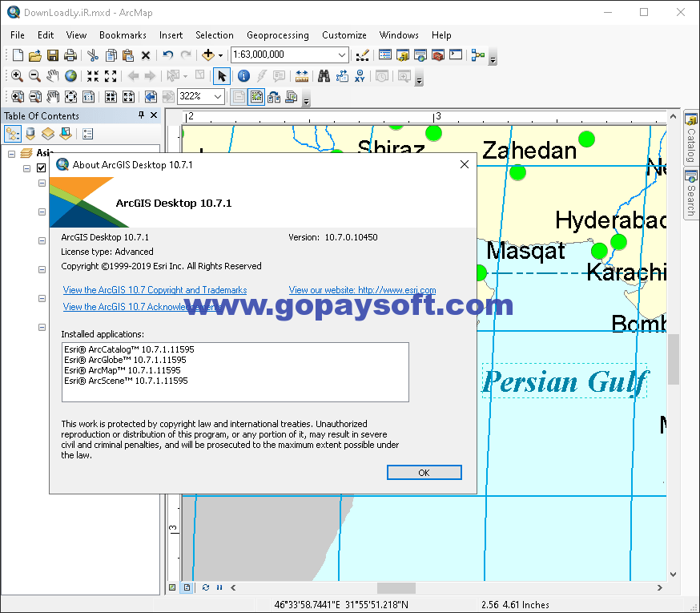Click the horizontal scrollbar thumb
This screenshot has height=613, width=700.
396,587
